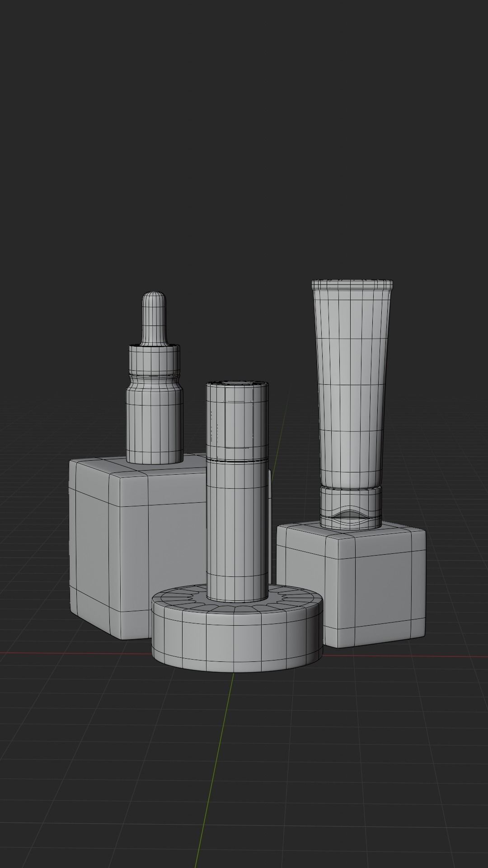This screenshot has height=868, width=488.
Task: Select the squeeze tube's flip cap
Action: point(351,507)
